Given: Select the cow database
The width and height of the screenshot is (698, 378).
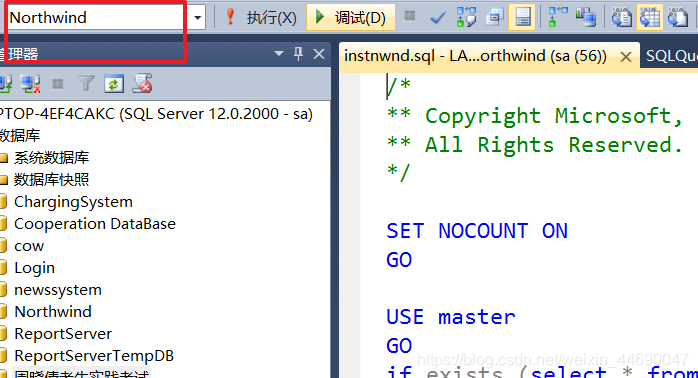Looking at the screenshot, I should pos(29,246).
